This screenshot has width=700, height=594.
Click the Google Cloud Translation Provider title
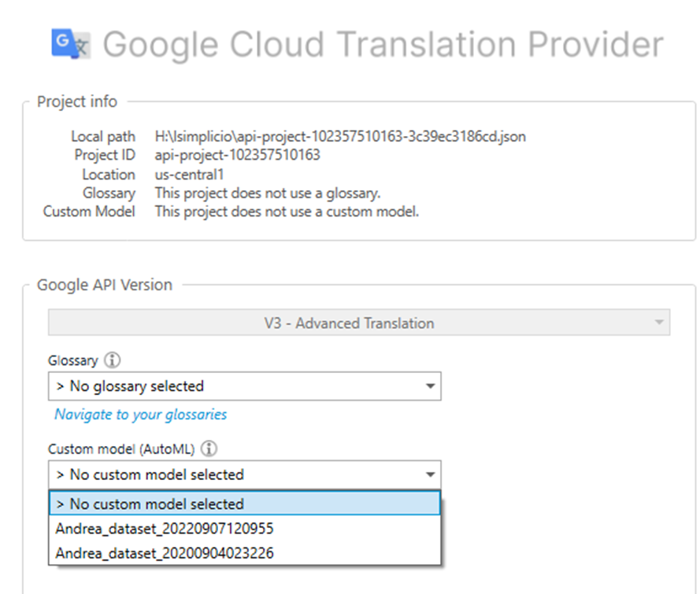point(383,45)
